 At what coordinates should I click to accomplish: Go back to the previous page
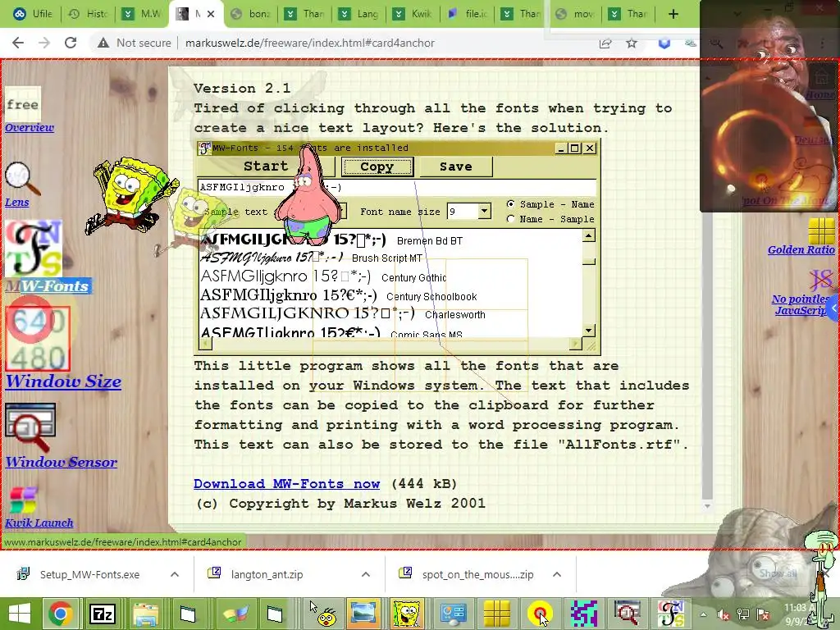coord(18,43)
